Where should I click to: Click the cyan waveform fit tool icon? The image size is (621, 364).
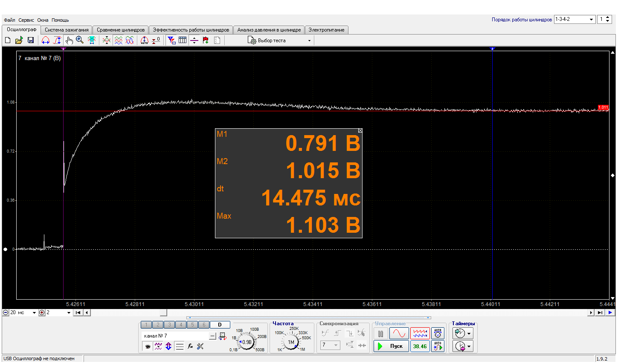(92, 40)
